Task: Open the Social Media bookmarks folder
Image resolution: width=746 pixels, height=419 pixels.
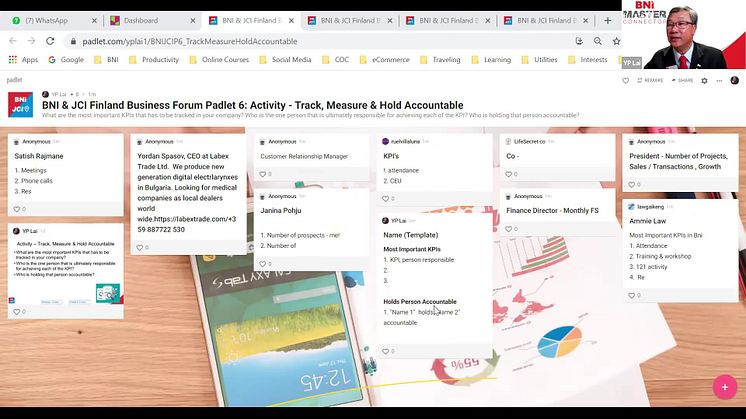Action: click(285, 59)
